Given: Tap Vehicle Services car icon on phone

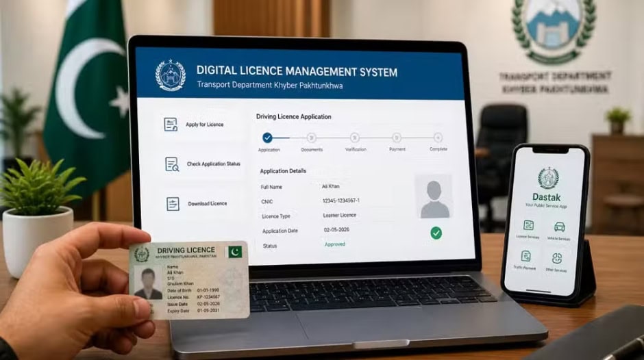Looking at the screenshot, I should tap(560, 227).
